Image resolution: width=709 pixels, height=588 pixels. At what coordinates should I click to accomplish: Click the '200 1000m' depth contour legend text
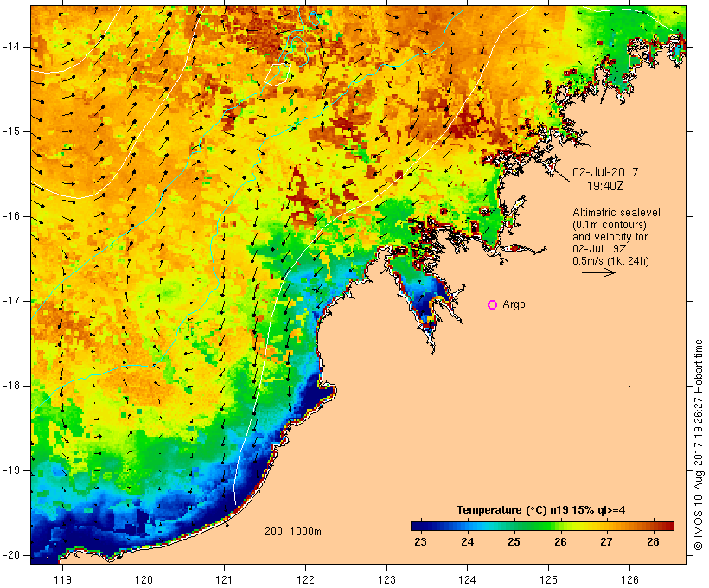293,532
